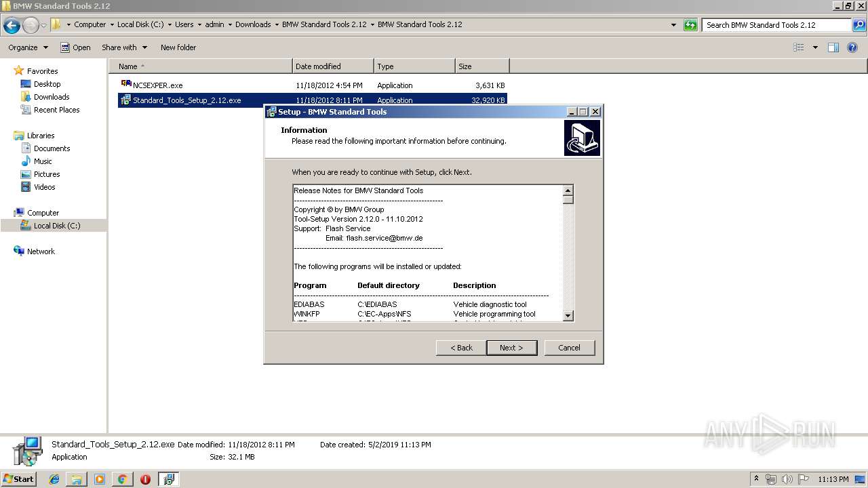868x488 pixels.
Task: Click Setup dialog title bar icon
Action: pyautogui.click(x=271, y=112)
